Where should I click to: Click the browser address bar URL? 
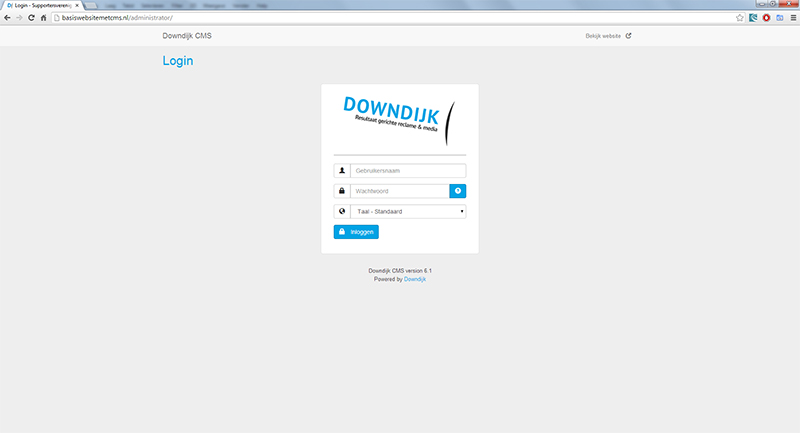pyautogui.click(x=117, y=18)
